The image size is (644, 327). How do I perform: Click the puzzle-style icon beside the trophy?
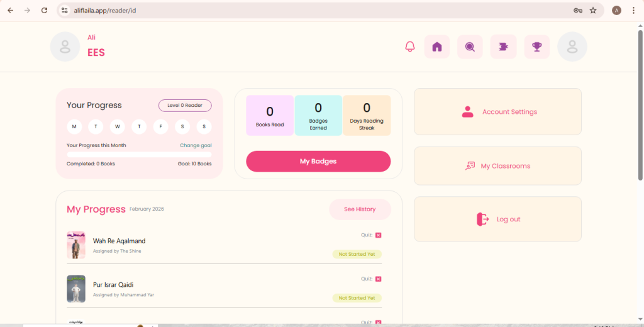point(504,47)
